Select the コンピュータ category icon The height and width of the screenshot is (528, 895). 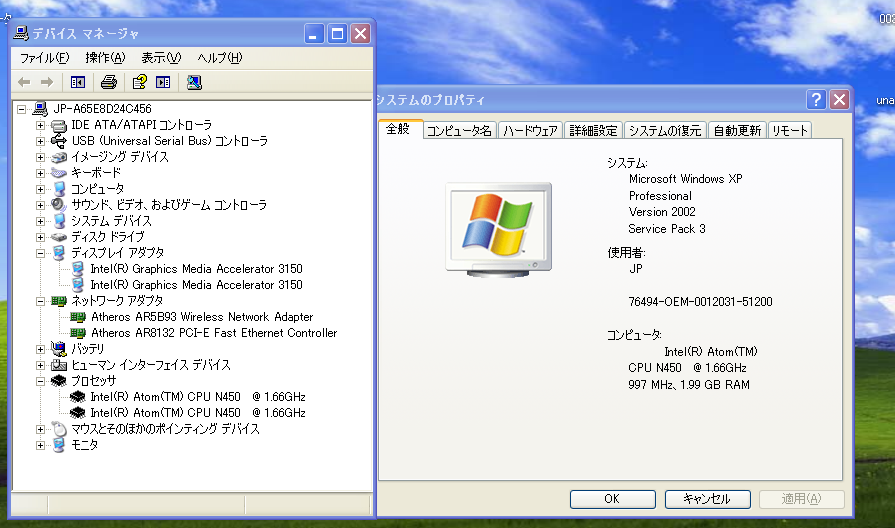click(59, 189)
